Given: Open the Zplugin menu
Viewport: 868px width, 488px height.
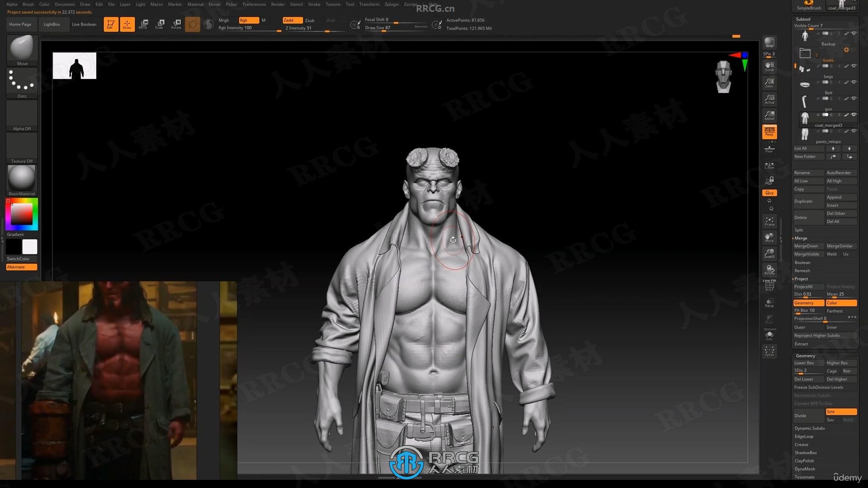Looking at the screenshot, I should pyautogui.click(x=392, y=4).
